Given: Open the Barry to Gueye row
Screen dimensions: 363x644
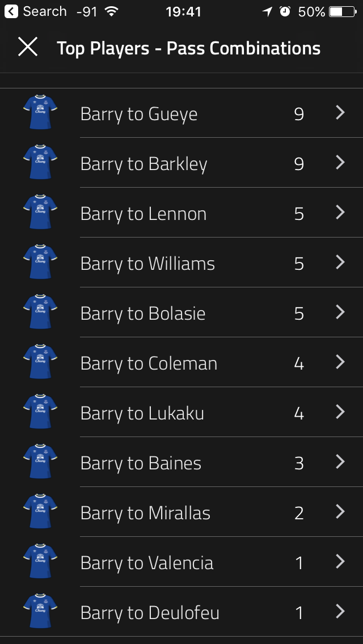Looking at the screenshot, I should tap(181, 113).
